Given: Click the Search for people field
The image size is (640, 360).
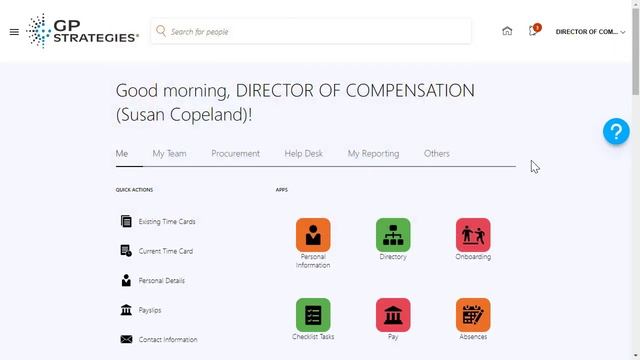Looking at the screenshot, I should [311, 31].
